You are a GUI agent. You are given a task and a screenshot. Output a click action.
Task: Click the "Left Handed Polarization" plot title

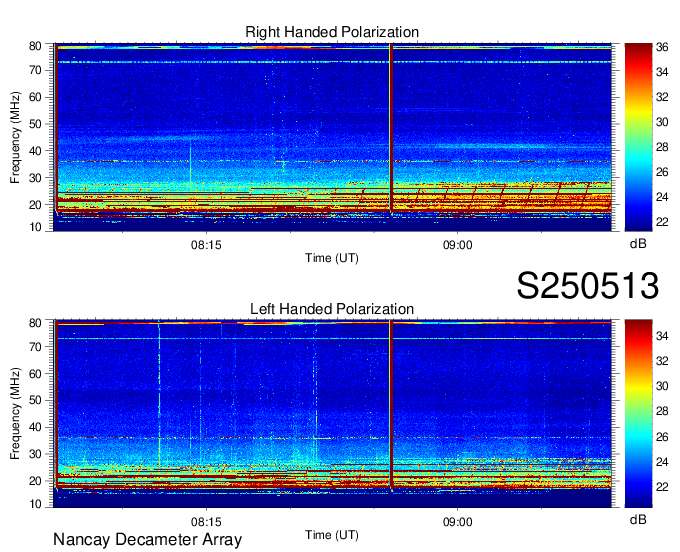pos(332,309)
